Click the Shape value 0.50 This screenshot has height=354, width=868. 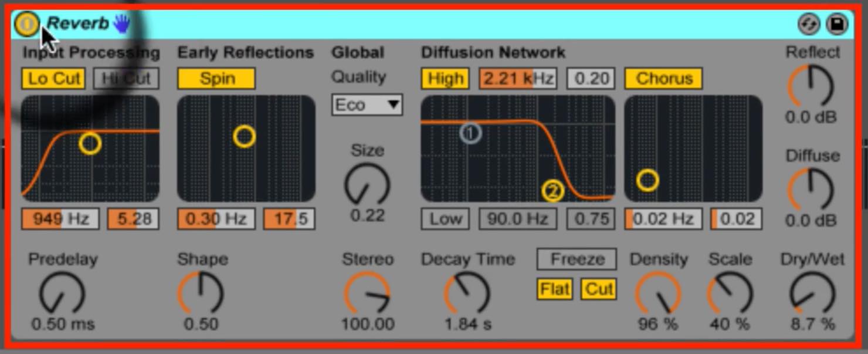[x=201, y=324]
